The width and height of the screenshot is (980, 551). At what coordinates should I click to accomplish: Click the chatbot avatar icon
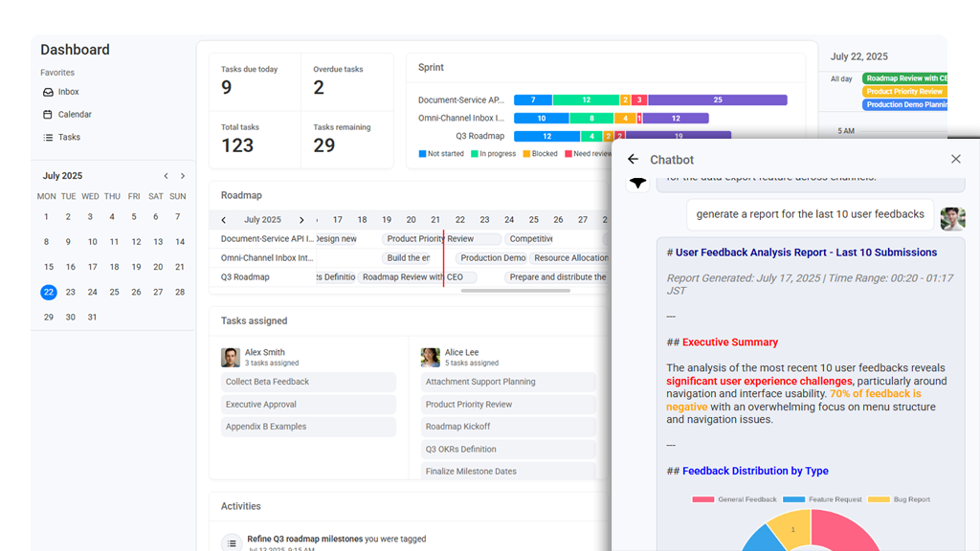click(637, 183)
